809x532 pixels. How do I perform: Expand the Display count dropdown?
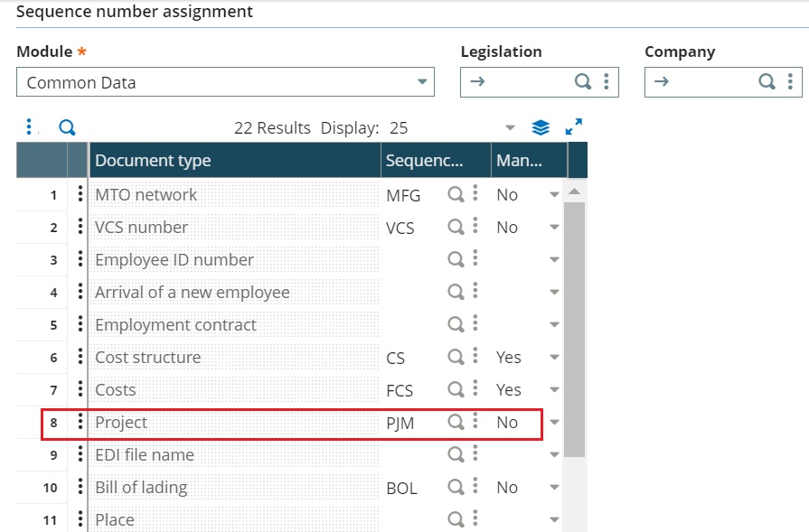click(509, 127)
